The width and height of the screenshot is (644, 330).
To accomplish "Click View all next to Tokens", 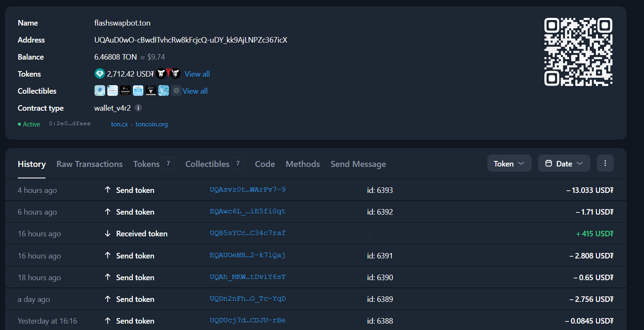I will pyautogui.click(x=197, y=74).
